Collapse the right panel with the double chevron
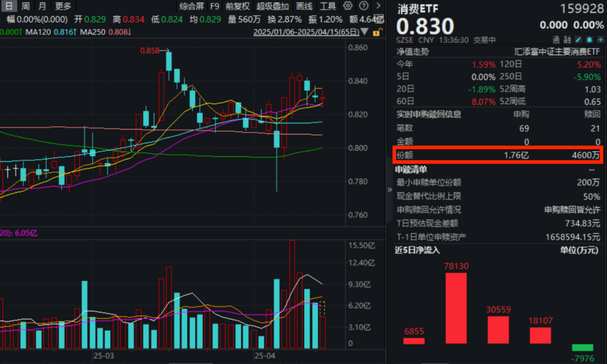 tap(389, 189)
